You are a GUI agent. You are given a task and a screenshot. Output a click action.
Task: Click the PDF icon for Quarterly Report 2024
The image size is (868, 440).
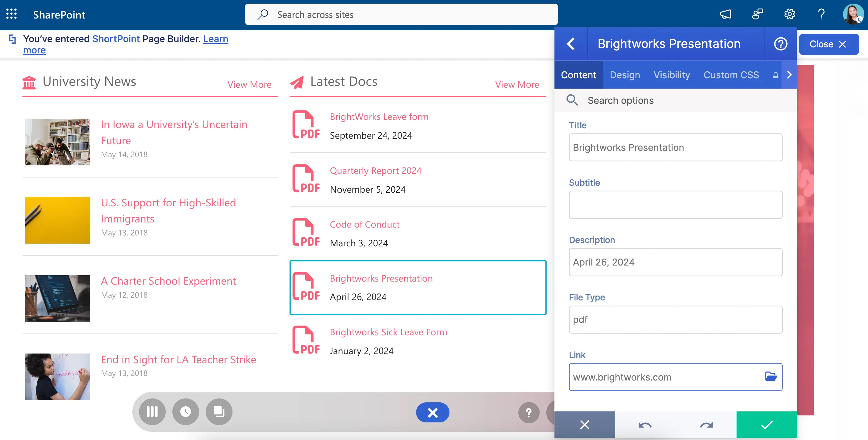coord(306,178)
